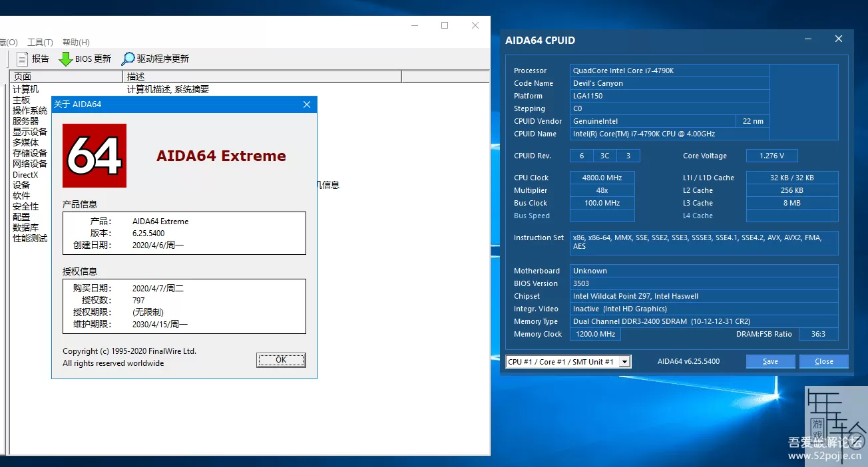Screen dimensions: 868x467
Task: Close the 关于 AIDA64 dialog with X
Action: pos(307,104)
